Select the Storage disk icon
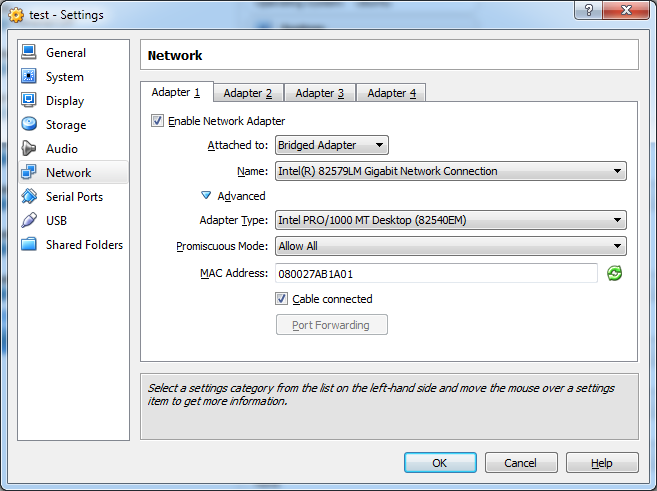657x491 pixels. click(28, 125)
